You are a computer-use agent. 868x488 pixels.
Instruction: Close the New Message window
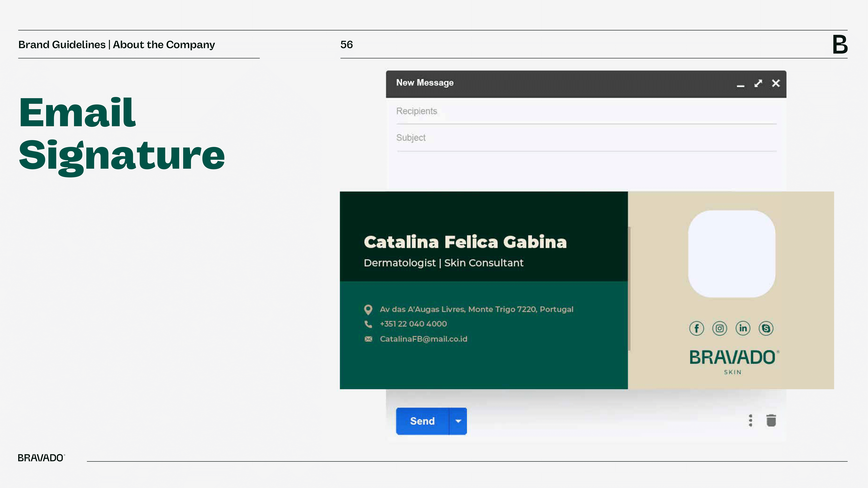click(776, 83)
